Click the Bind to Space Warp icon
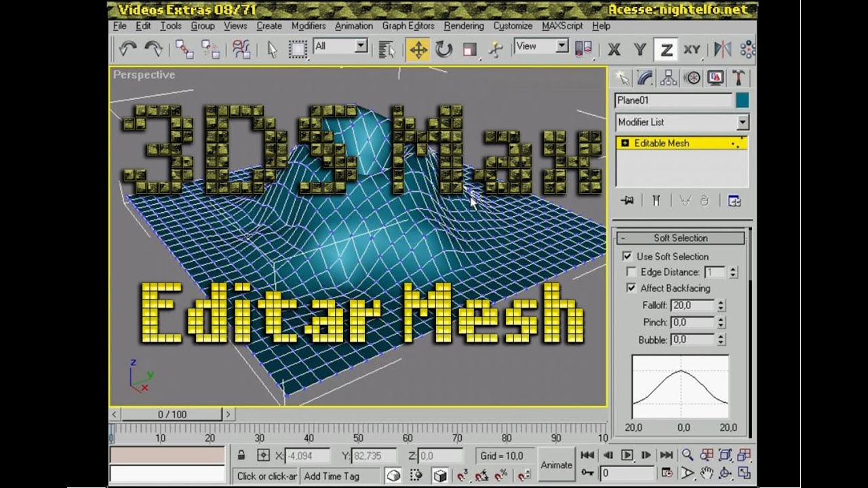This screenshot has height=488, width=868. [241, 49]
